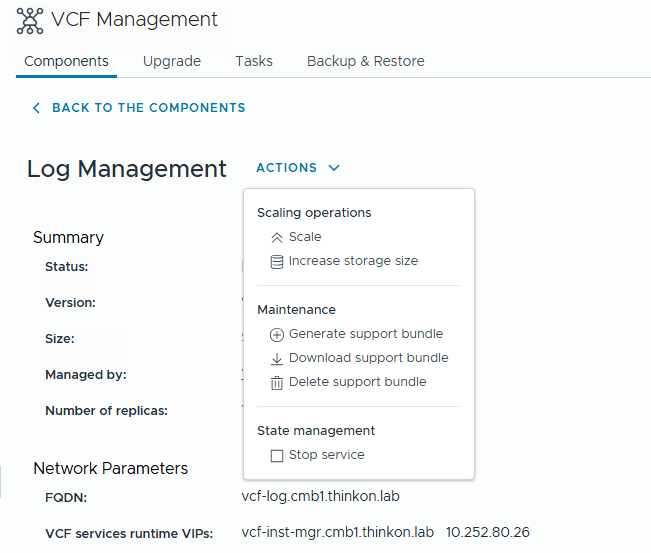The image size is (651, 553).
Task: Switch to the Upgrade tab
Action: (x=172, y=61)
